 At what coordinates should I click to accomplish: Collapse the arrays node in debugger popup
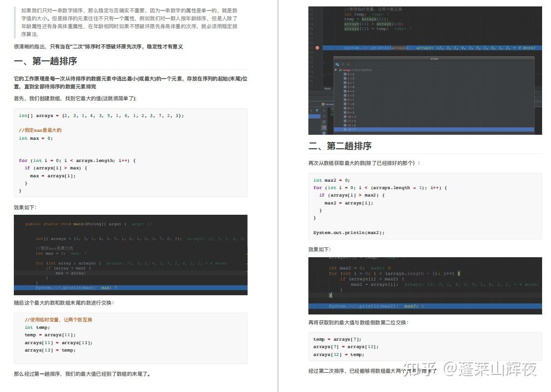coord(336,70)
